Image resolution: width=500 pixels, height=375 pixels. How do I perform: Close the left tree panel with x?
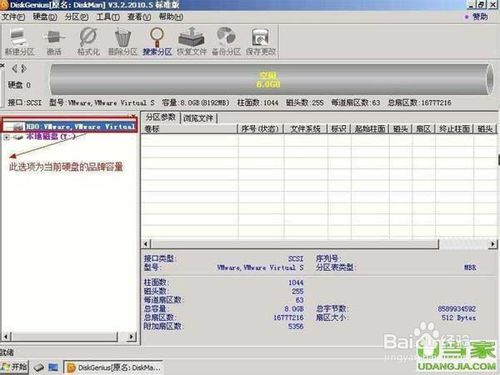tap(133, 116)
